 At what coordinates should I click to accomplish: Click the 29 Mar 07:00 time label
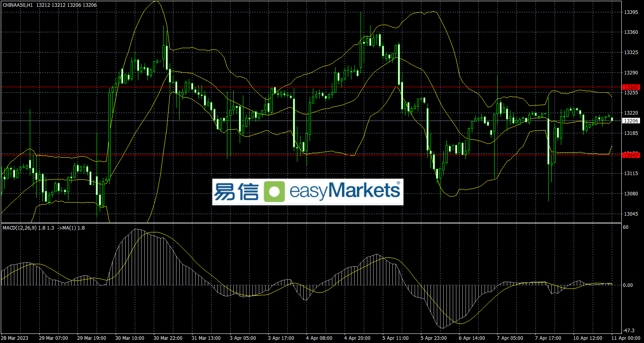53,338
